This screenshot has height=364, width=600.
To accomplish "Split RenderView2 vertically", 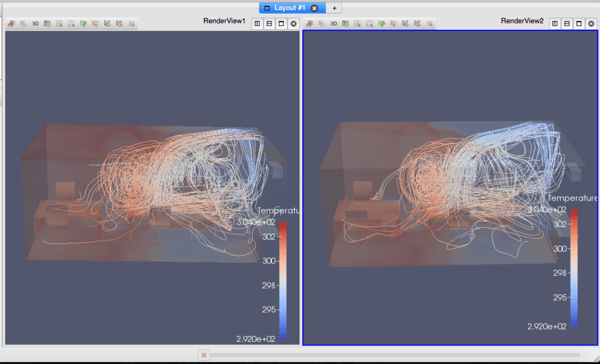I will pyautogui.click(x=567, y=23).
